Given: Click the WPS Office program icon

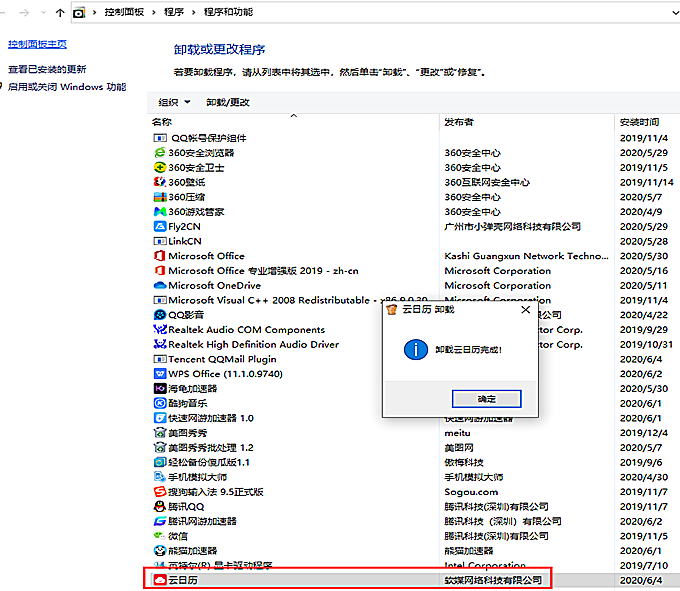Looking at the screenshot, I should point(160,374).
